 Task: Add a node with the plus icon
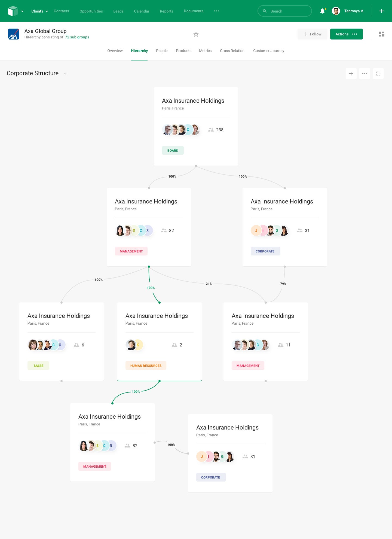(351, 74)
